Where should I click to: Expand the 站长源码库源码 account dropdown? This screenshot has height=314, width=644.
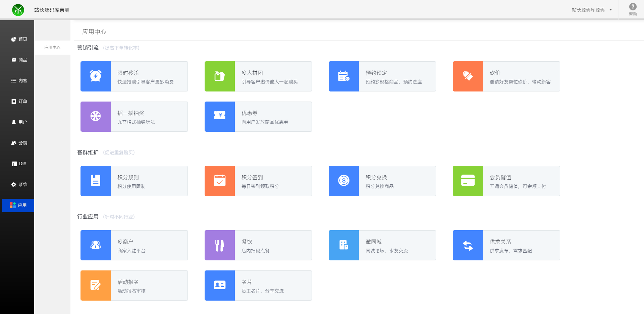click(592, 10)
